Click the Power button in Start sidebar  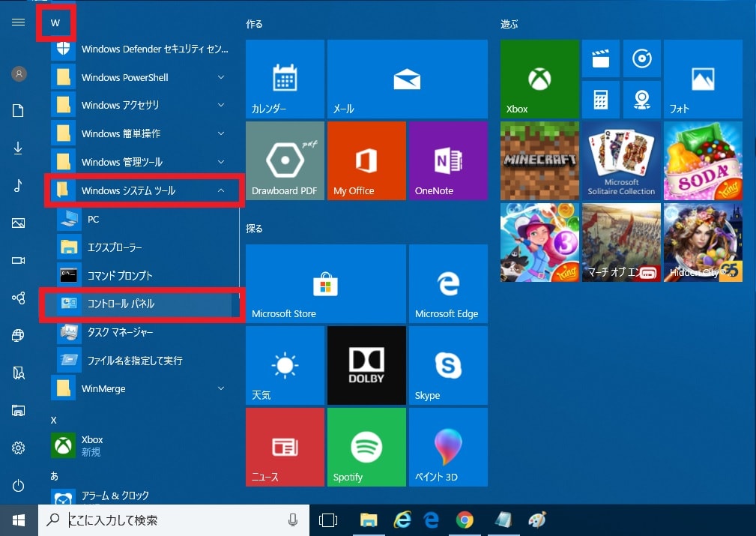[x=18, y=485]
